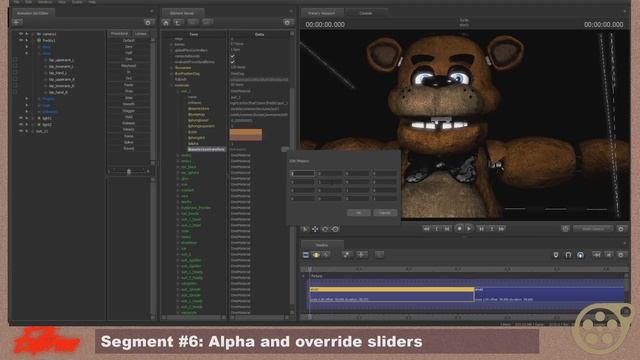The image size is (640, 360).
Task: Toggle visibility eye for camera1
Action: 20,34
